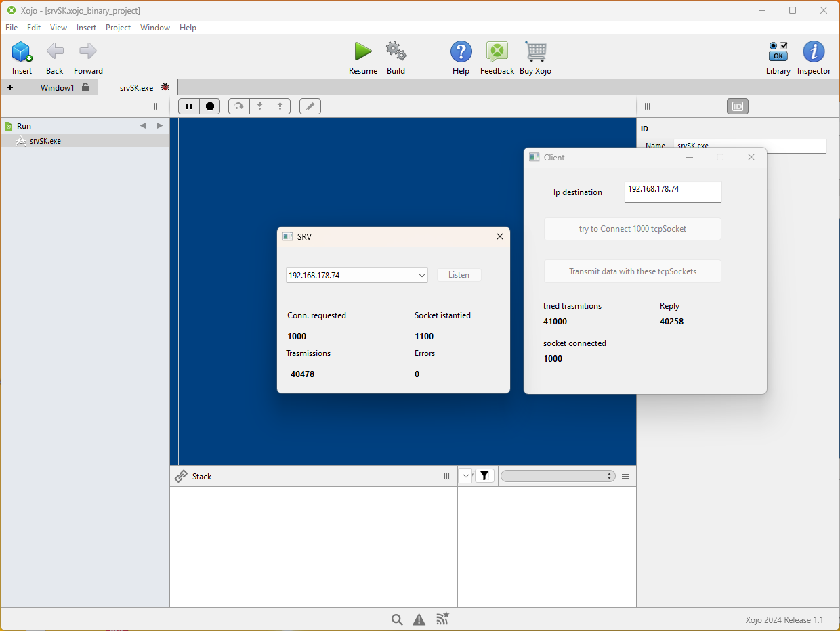Click the Back navigation arrow
The image size is (840, 631).
55,51
